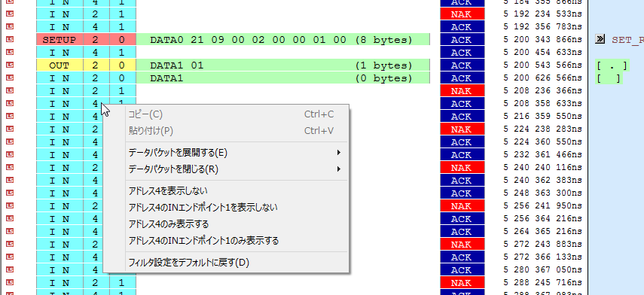Image resolution: width=644 pixels, height=295 pixels.
Task: Click LS icon on the 5 192 234 533ns row
Action: (10, 14)
